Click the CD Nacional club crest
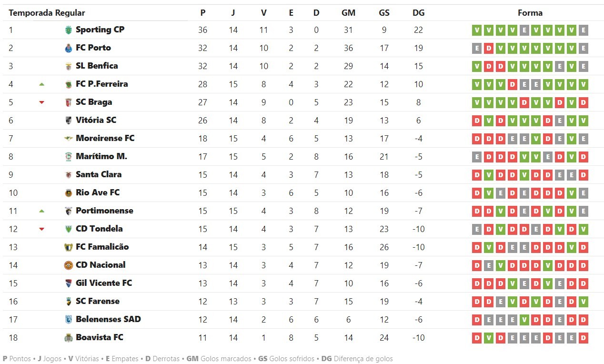This screenshot has width=604, height=364. click(x=68, y=265)
